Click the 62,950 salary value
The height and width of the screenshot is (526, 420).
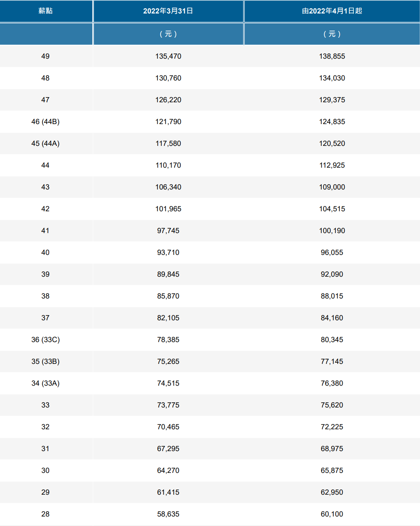(x=332, y=492)
